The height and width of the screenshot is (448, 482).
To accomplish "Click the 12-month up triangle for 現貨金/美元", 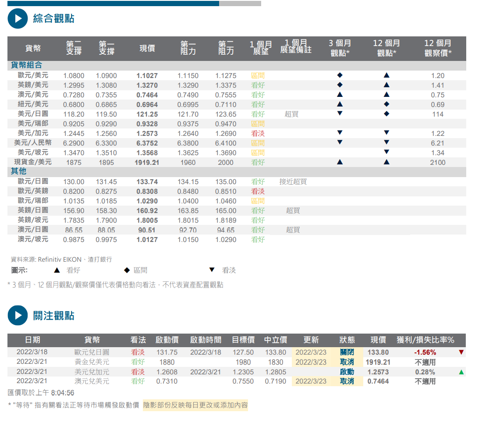I will pyautogui.click(x=386, y=162).
